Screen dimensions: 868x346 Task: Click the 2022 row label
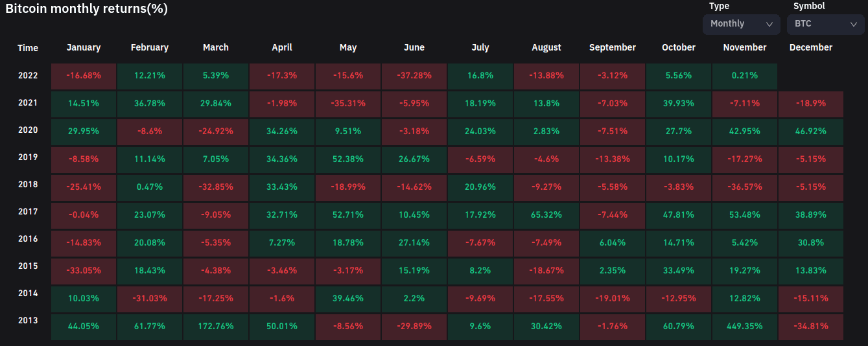pyautogui.click(x=28, y=75)
